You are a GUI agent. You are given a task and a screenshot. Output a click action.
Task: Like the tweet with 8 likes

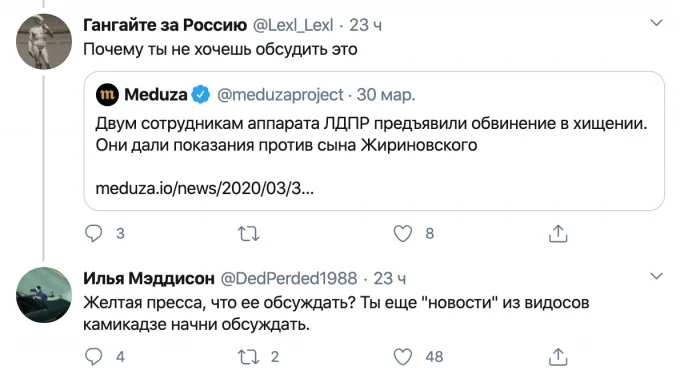pos(402,234)
